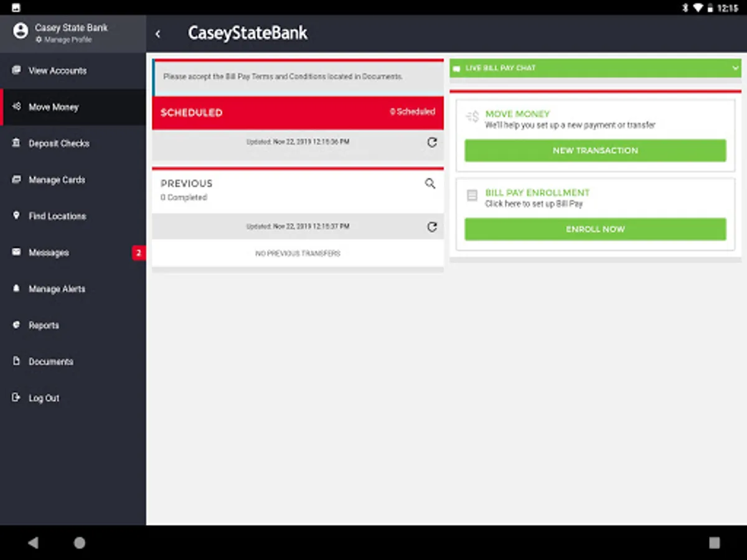Click the View Accounts sidebar icon
747x560 pixels.
pyautogui.click(x=16, y=70)
